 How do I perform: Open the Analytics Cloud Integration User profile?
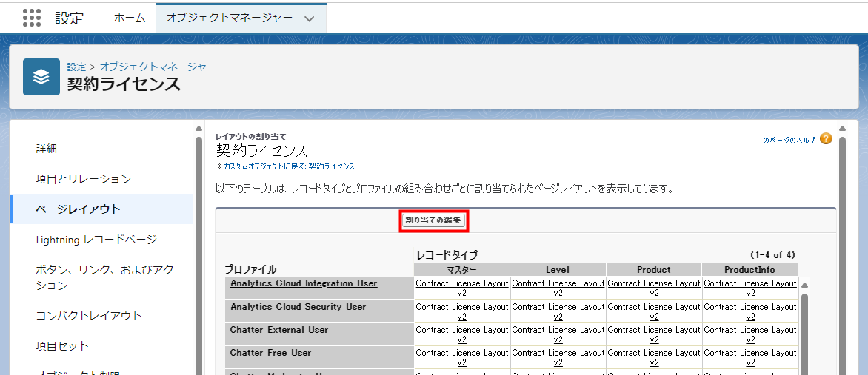pyautogui.click(x=304, y=283)
